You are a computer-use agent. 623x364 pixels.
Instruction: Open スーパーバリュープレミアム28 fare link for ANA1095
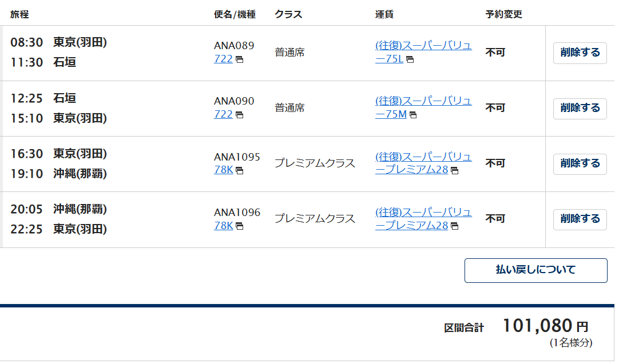423,163
